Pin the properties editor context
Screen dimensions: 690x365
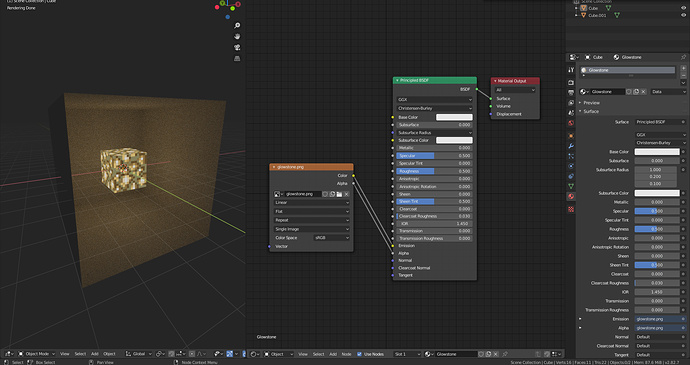(x=683, y=57)
